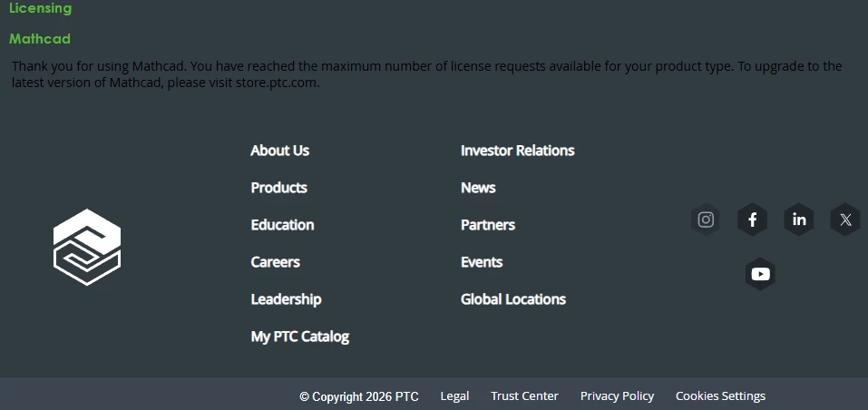Click the Facebook social icon

pos(752,220)
